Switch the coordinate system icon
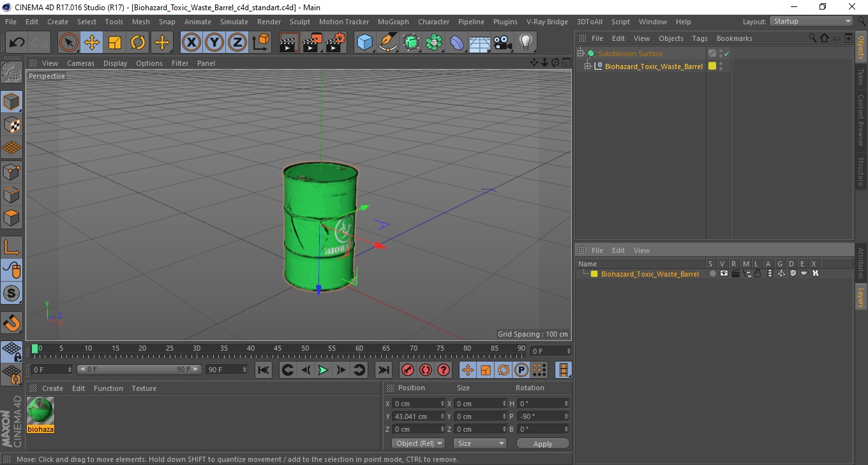868x465 pixels. (260, 43)
